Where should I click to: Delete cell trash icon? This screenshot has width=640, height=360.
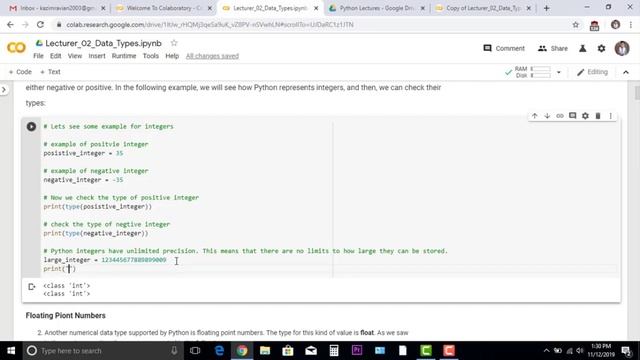coord(598,116)
